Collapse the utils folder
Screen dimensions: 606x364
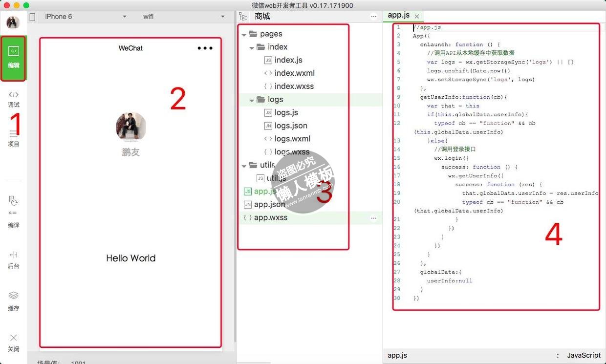[244, 166]
